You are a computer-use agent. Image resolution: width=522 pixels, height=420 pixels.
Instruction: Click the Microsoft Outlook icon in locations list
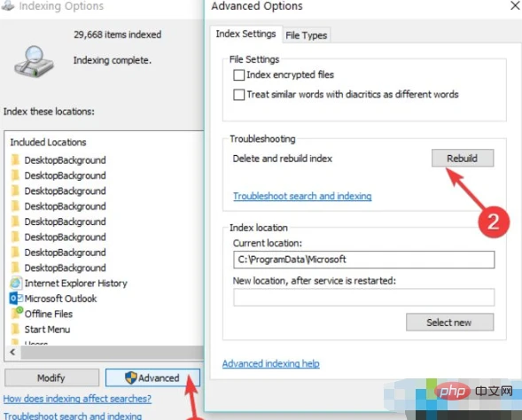tap(16, 299)
